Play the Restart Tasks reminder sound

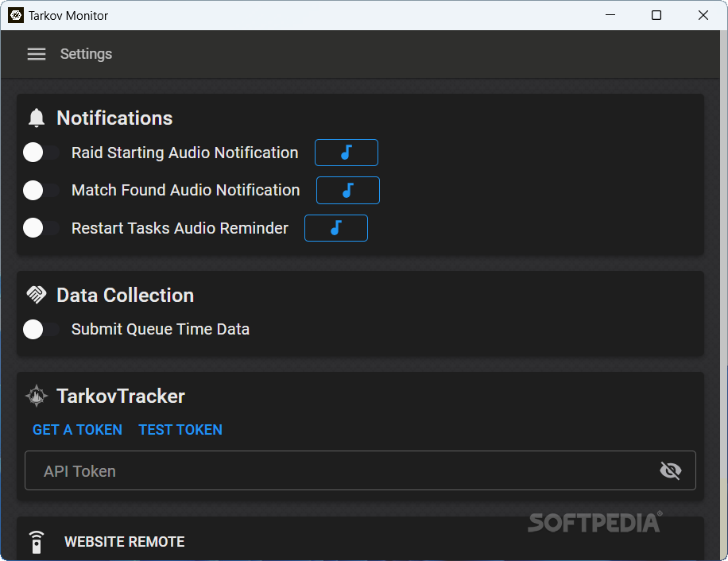coord(335,228)
